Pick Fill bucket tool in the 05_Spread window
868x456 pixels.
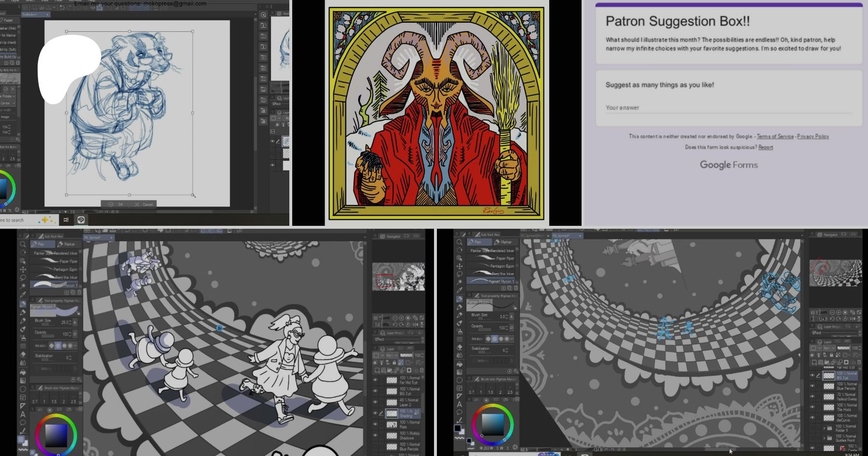(460, 364)
